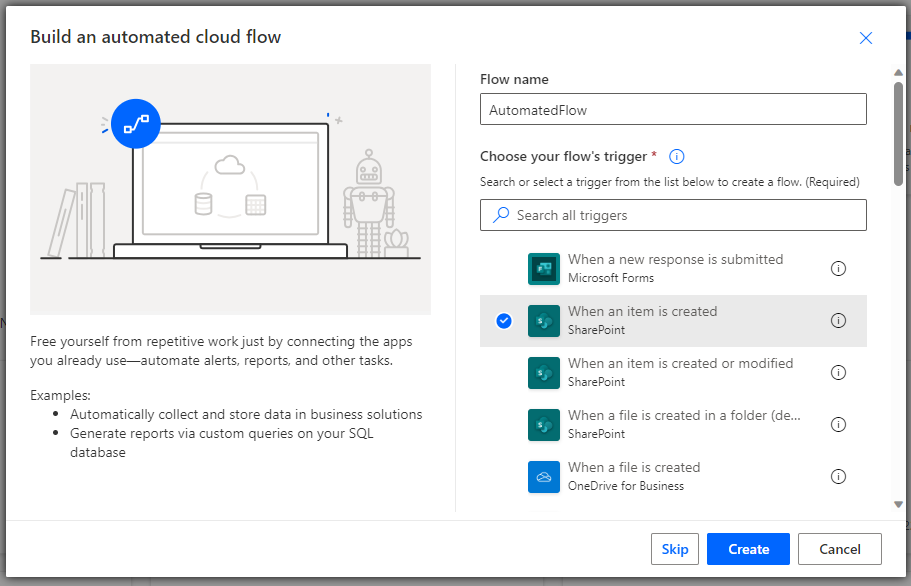
Task: Click the Cancel button
Action: [x=839, y=548]
